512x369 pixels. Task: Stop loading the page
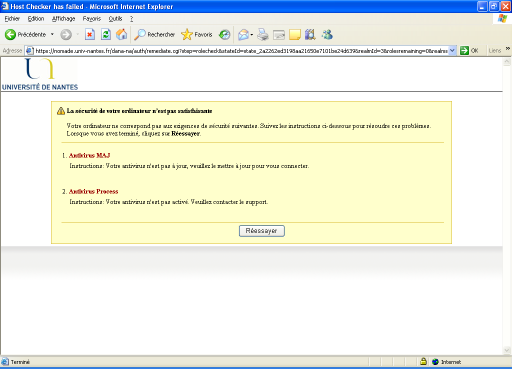[x=90, y=34]
